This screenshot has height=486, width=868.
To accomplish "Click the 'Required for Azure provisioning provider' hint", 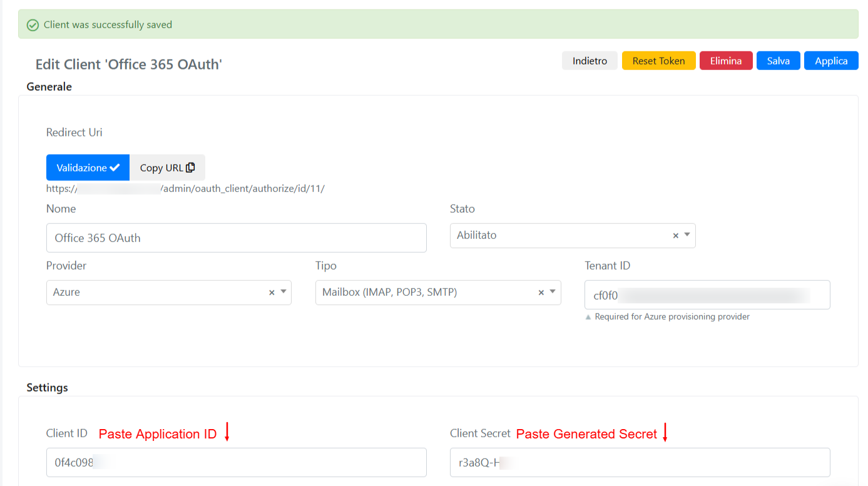I will [672, 316].
